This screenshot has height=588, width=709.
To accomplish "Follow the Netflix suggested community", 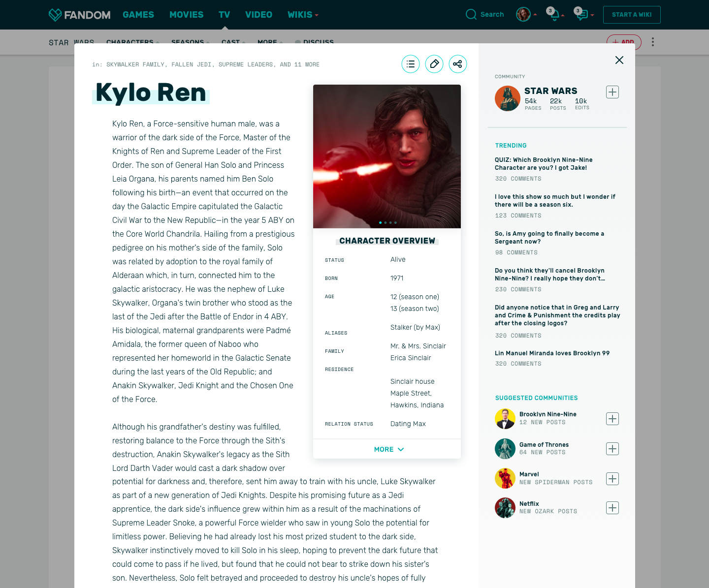I will [x=612, y=507].
